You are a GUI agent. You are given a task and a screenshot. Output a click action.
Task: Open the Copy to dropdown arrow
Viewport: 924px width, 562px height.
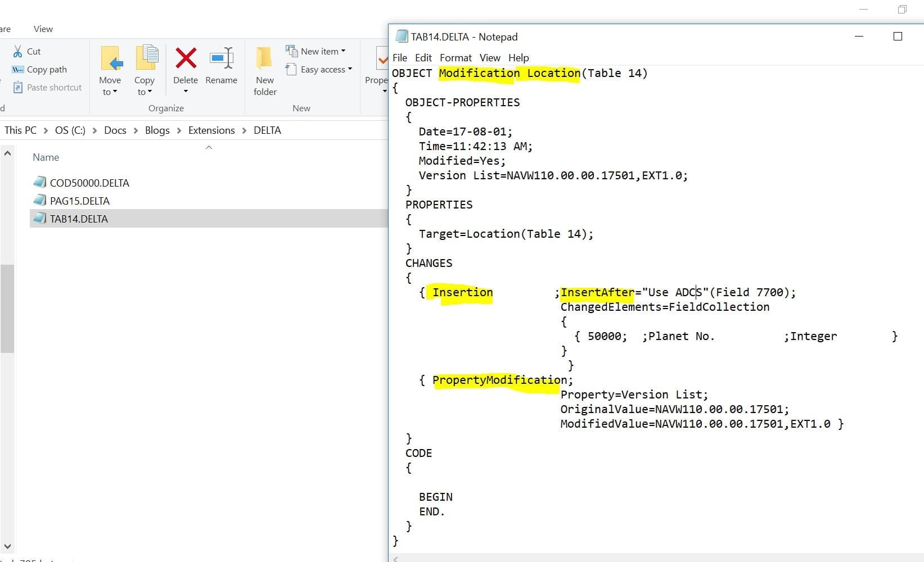coord(150,92)
